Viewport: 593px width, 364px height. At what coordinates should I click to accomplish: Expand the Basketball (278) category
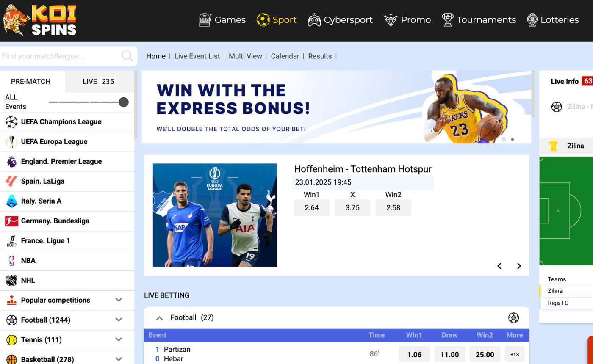click(119, 359)
